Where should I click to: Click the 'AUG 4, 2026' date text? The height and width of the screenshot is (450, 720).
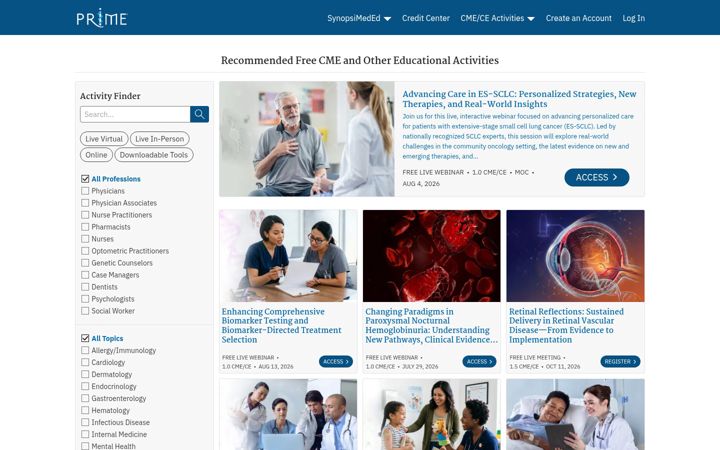[x=421, y=184]
